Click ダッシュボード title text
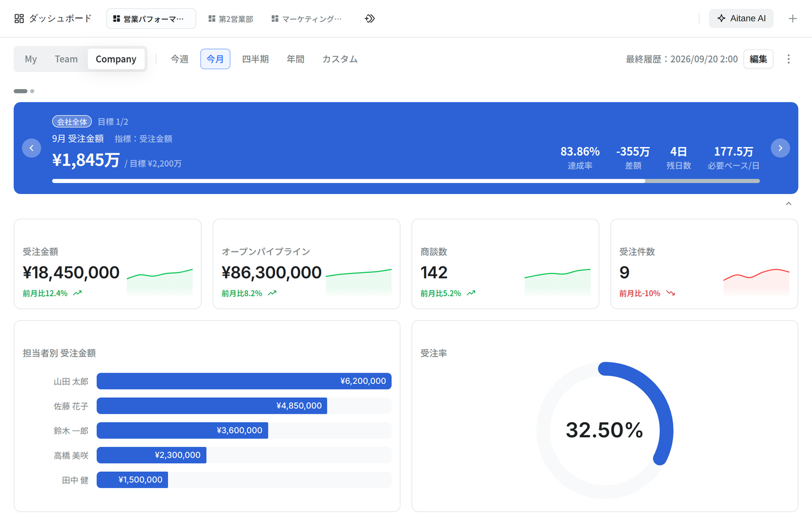The image size is (812, 523). tap(60, 19)
